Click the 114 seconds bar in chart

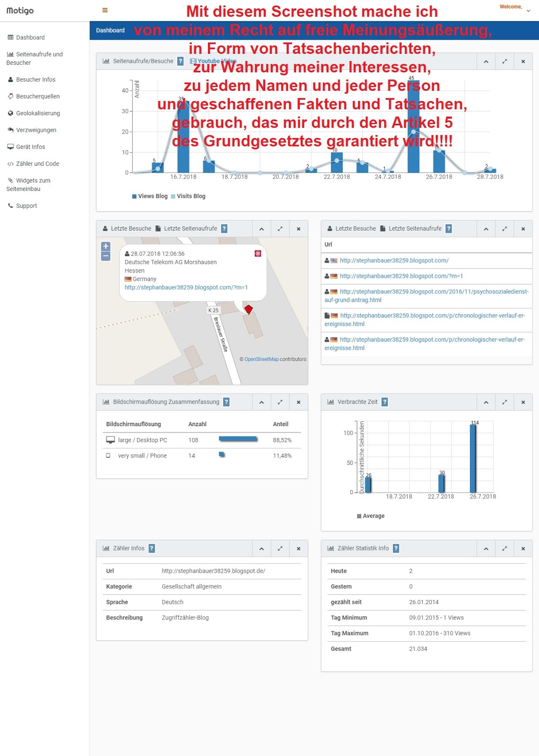pos(473,458)
